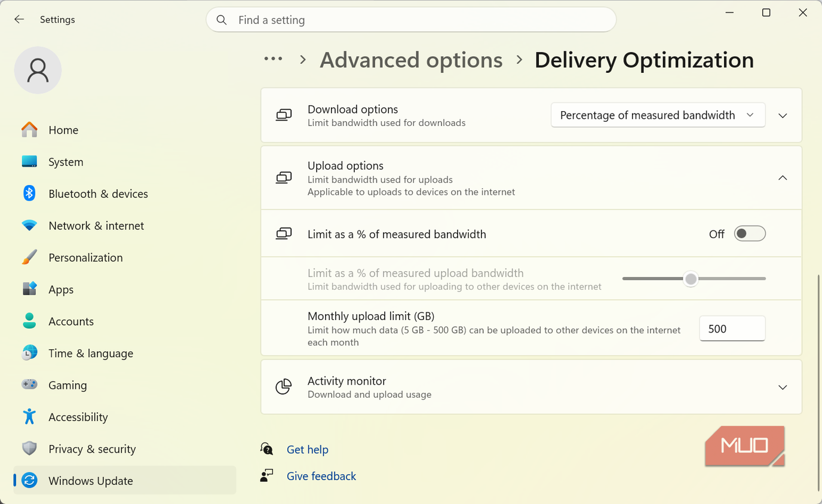The image size is (822, 504).
Task: Select System in the sidebar
Action: pyautogui.click(x=124, y=162)
